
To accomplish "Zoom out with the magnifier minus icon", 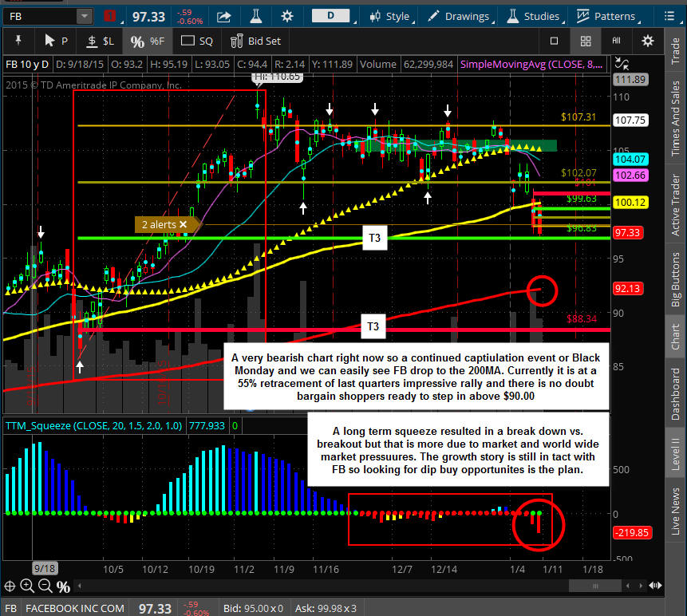I will click(45, 586).
